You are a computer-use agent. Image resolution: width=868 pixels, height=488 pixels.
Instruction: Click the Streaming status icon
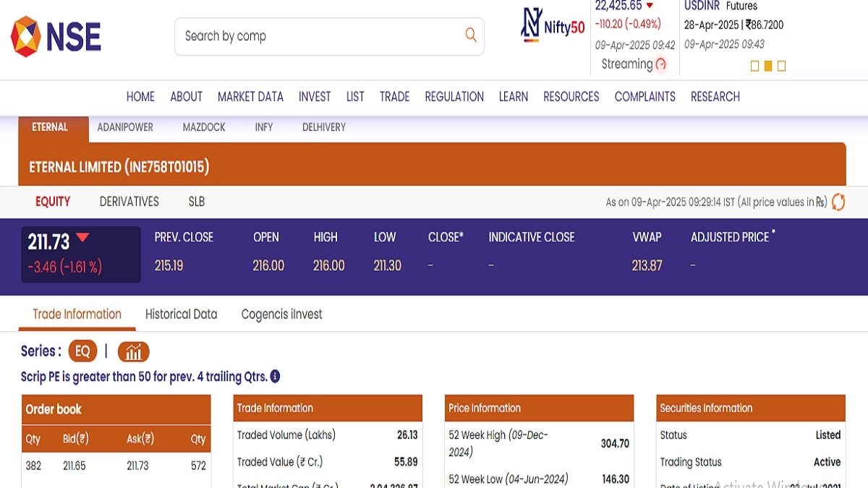point(660,64)
